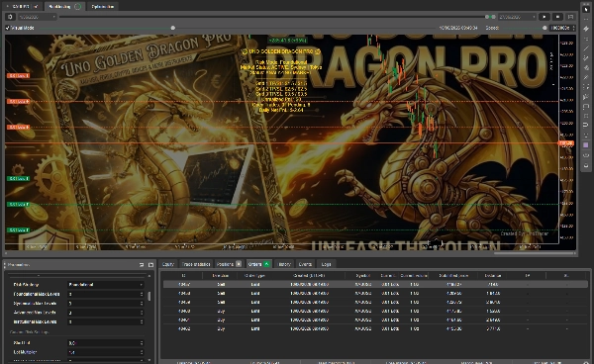
Task: Maximize the Parameters panel with right header icon
Action: pyautogui.click(x=150, y=265)
